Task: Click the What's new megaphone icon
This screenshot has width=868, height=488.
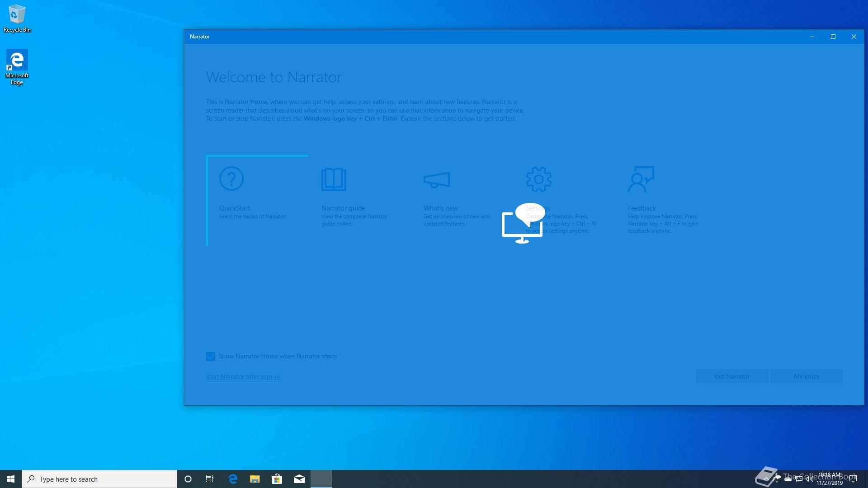Action: tap(436, 179)
